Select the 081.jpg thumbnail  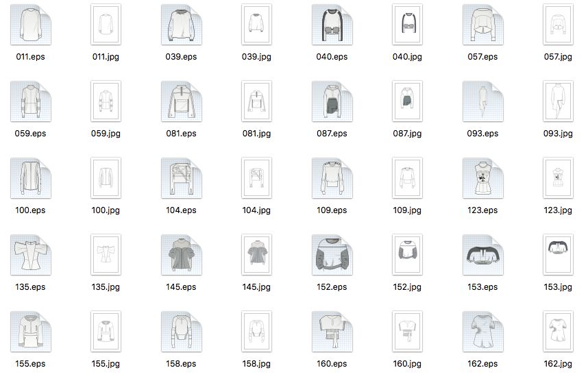[256, 101]
